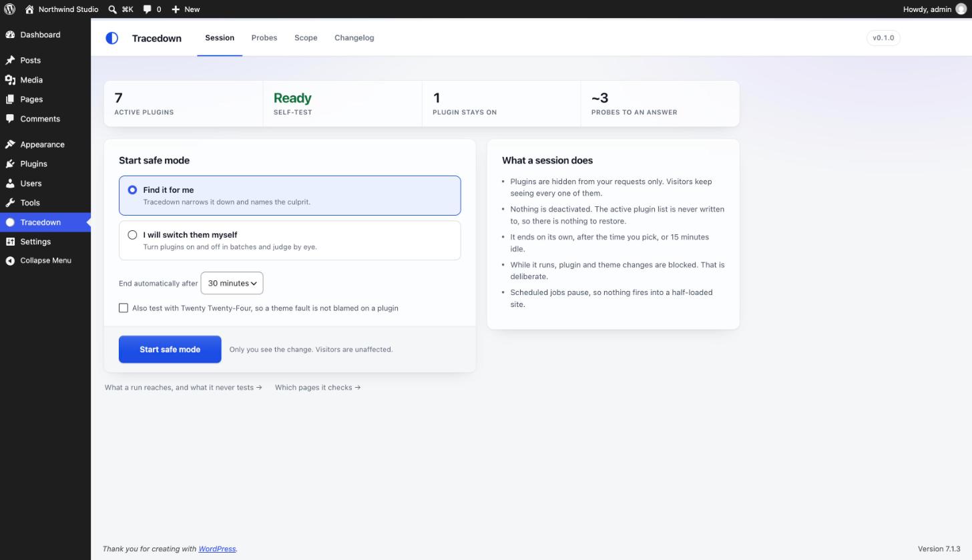The width and height of the screenshot is (972, 560).
Task: Open the Changelog tab
Action: 354,38
